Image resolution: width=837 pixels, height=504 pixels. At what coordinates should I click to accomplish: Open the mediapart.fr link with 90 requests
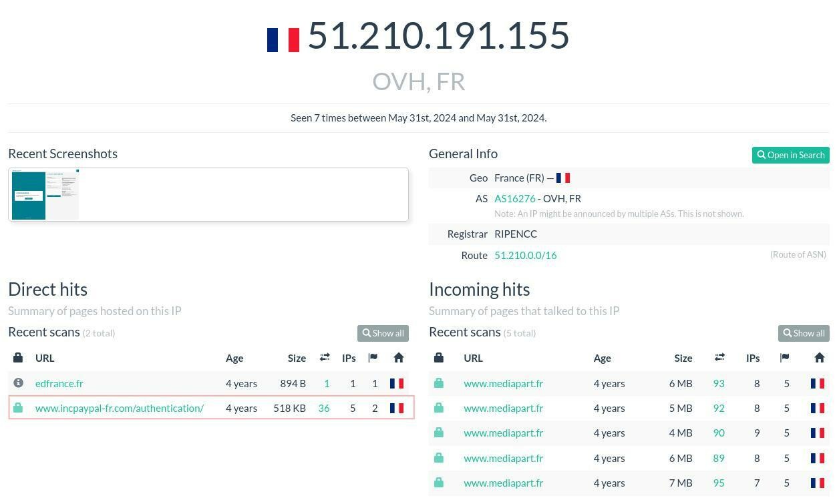504,433
